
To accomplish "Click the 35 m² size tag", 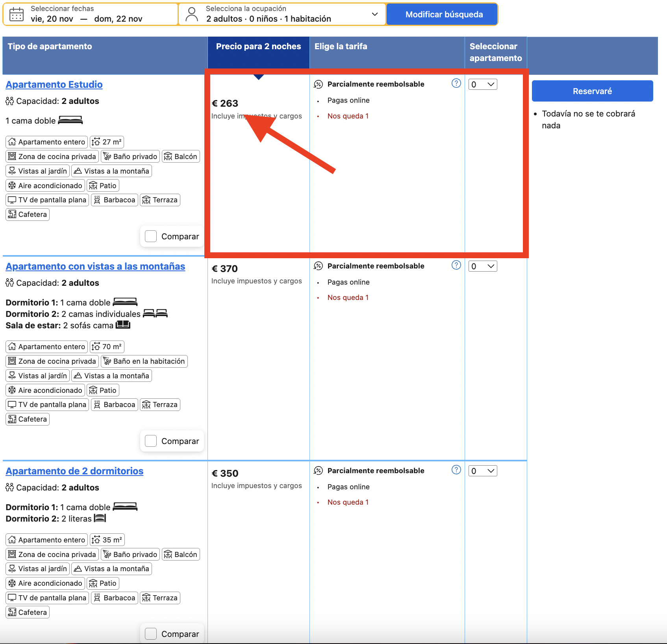I will 107,540.
